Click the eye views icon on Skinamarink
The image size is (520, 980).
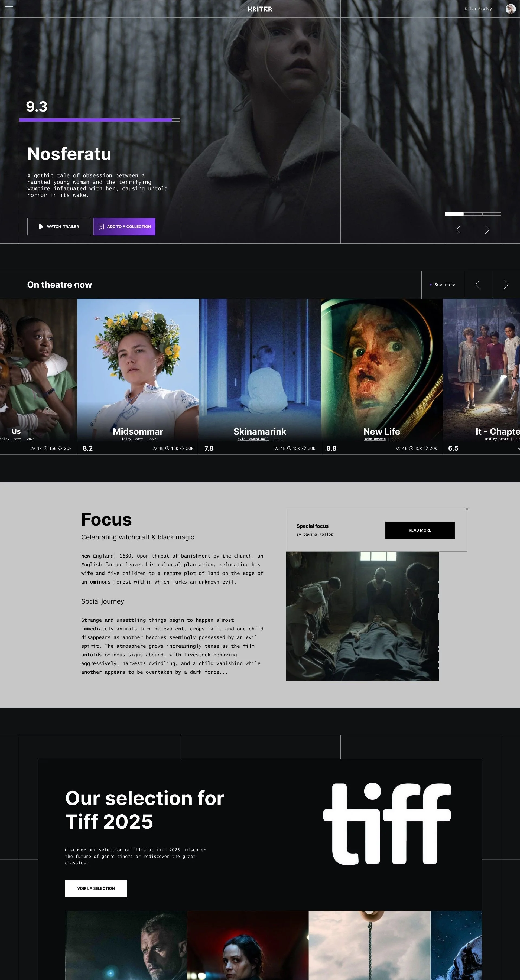[x=277, y=448]
